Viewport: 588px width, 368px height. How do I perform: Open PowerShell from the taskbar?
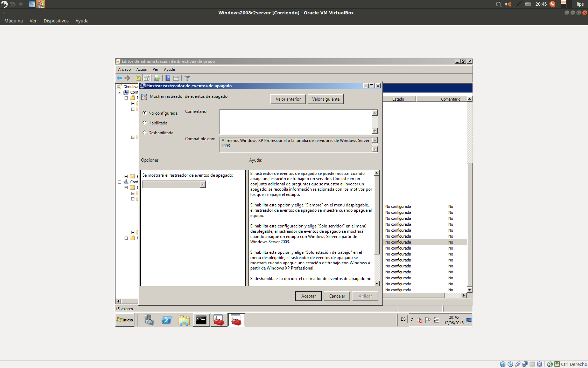tap(167, 320)
